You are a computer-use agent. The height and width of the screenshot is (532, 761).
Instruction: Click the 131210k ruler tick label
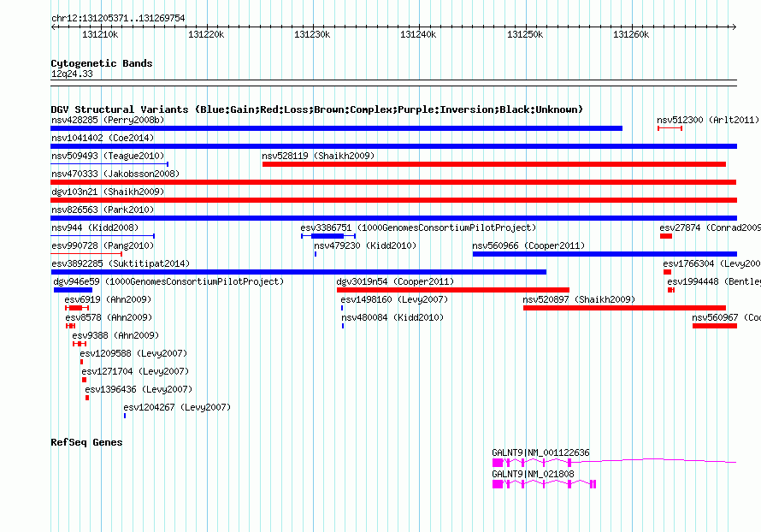[x=100, y=34]
